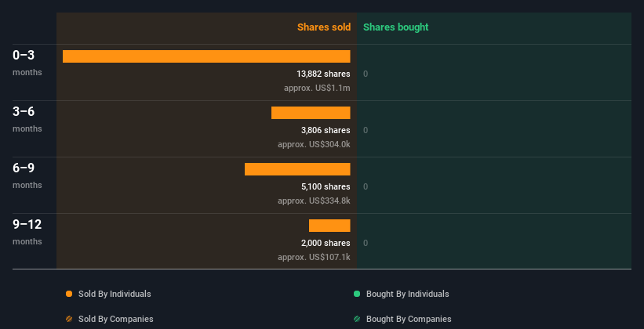Click shares bought zero in 0–3 months row
The width and height of the screenshot is (644, 329).
point(366,74)
